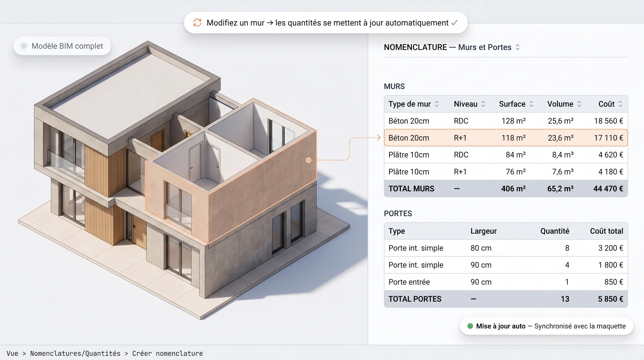Click the 90 cm width of Porte int. simple
The height and width of the screenshot is (360, 644).
pyautogui.click(x=481, y=265)
